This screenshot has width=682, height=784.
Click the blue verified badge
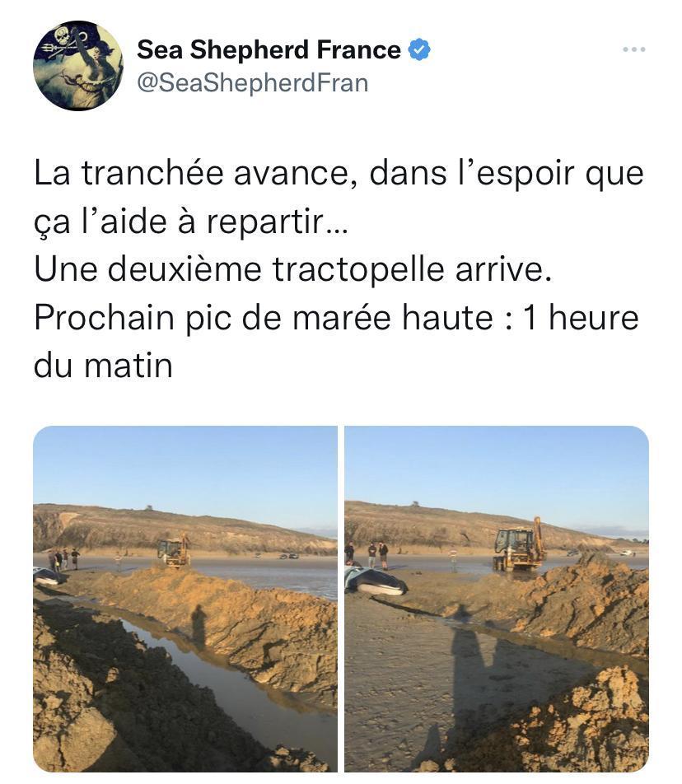click(419, 49)
